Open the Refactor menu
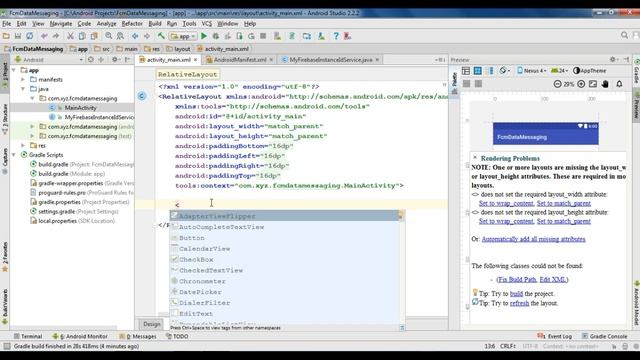This screenshot has width=640, height=360. pyautogui.click(x=132, y=24)
